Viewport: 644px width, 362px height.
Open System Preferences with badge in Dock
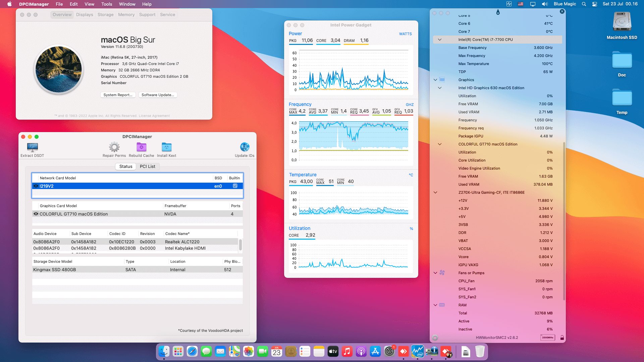pos(389,351)
